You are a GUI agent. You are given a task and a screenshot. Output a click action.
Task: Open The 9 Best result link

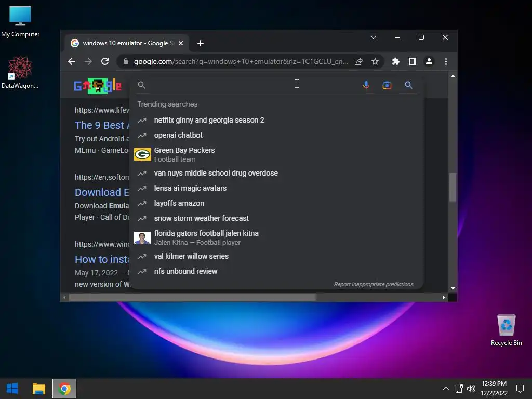coord(102,125)
